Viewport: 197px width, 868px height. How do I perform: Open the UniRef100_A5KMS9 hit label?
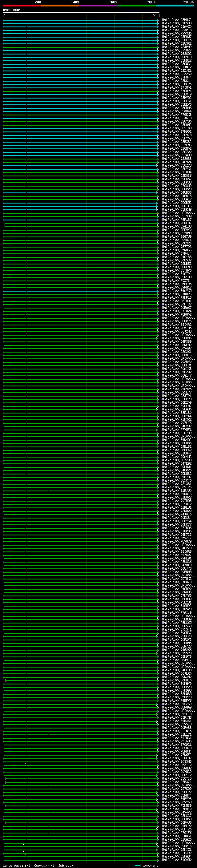[176, 805]
